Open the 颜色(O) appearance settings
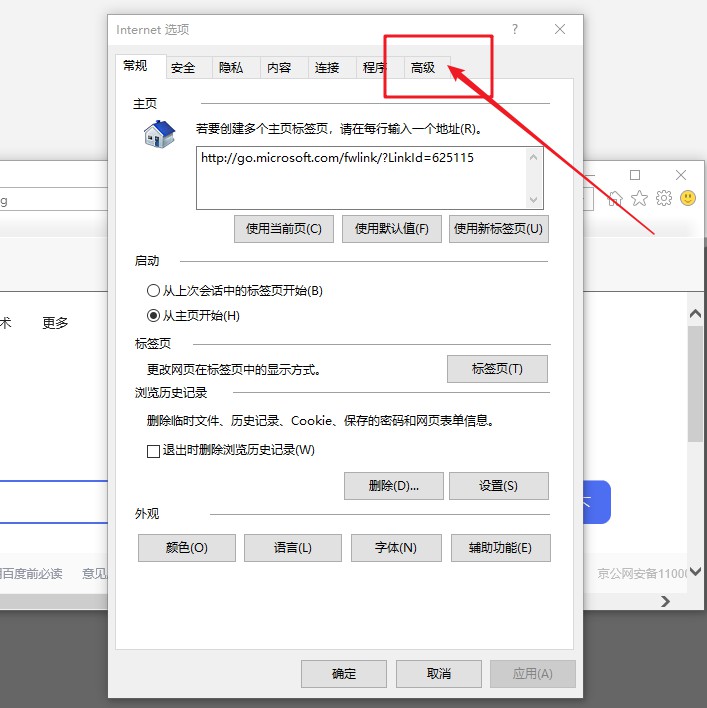 pyautogui.click(x=186, y=548)
